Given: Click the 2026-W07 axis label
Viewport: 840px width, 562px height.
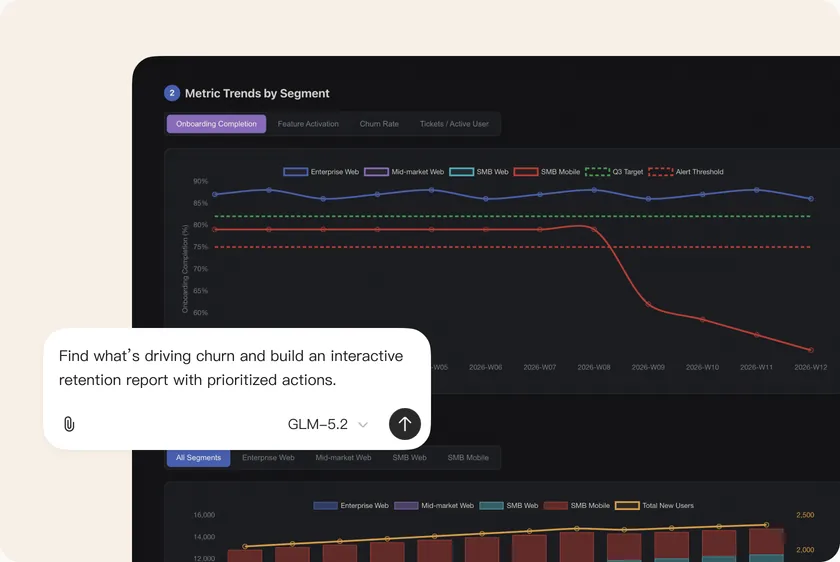Looking at the screenshot, I should (x=539, y=368).
